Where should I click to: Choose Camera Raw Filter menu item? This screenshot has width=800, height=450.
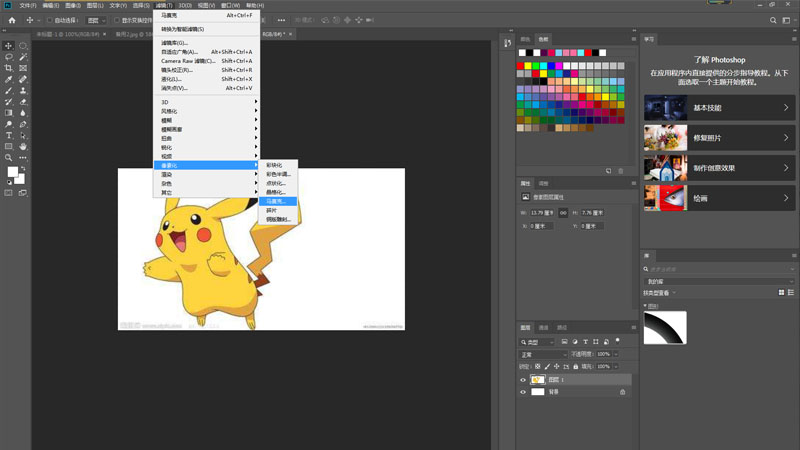click(x=207, y=61)
